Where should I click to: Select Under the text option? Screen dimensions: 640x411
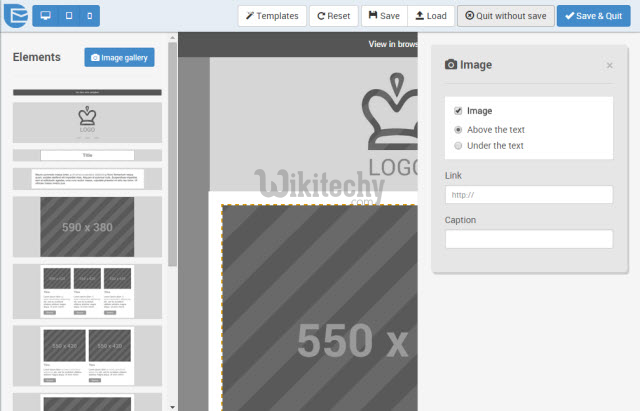coord(458,146)
